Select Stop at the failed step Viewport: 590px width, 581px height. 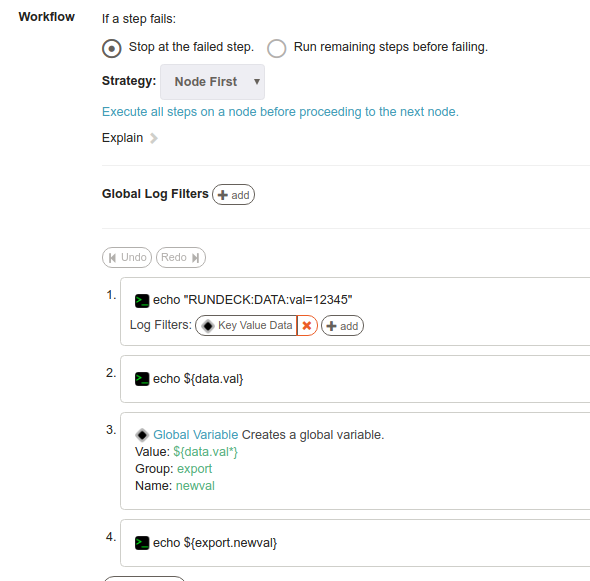111,49
